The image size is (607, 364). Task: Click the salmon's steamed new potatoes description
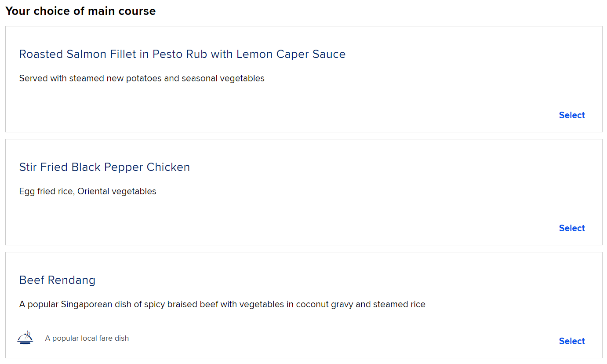142,79
